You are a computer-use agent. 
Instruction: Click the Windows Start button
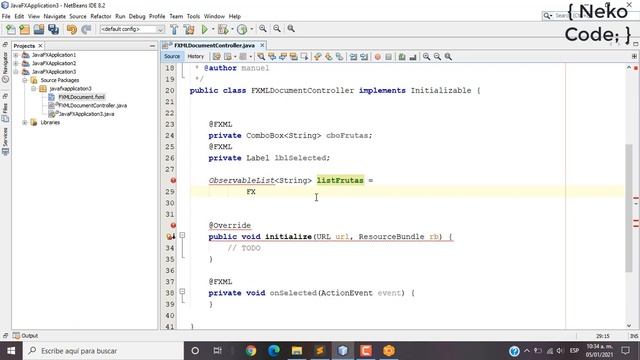click(x=11, y=351)
